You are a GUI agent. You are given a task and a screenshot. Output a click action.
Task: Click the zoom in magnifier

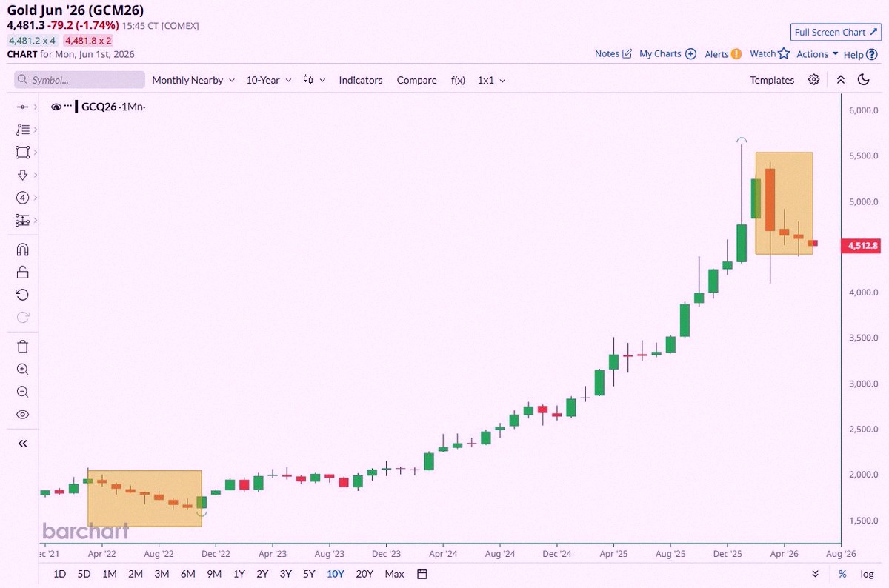[22, 370]
